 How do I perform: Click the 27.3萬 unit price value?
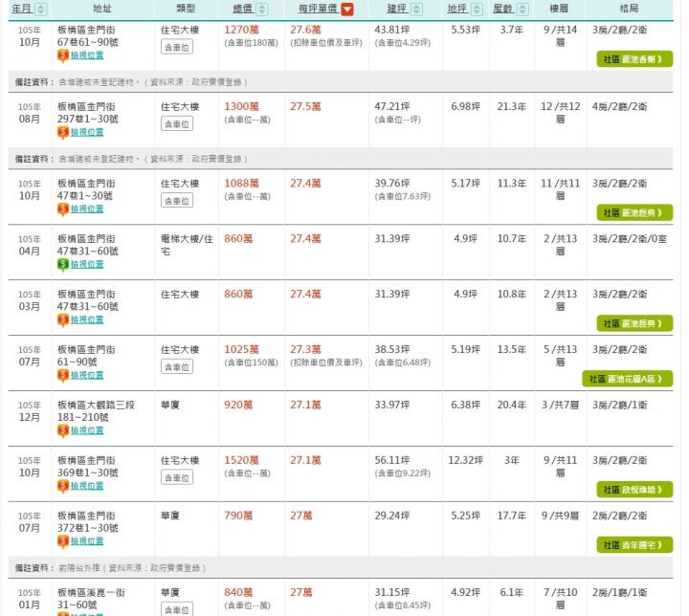pyautogui.click(x=305, y=350)
